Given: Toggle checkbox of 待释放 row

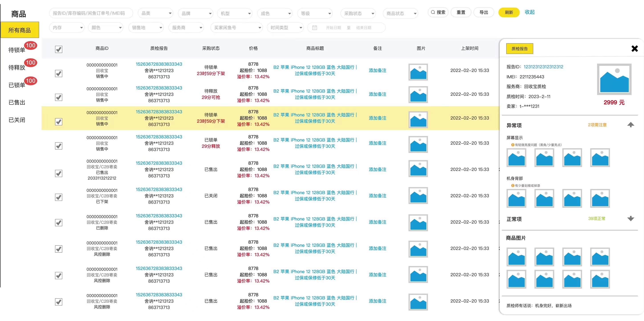Looking at the screenshot, I should [59, 97].
